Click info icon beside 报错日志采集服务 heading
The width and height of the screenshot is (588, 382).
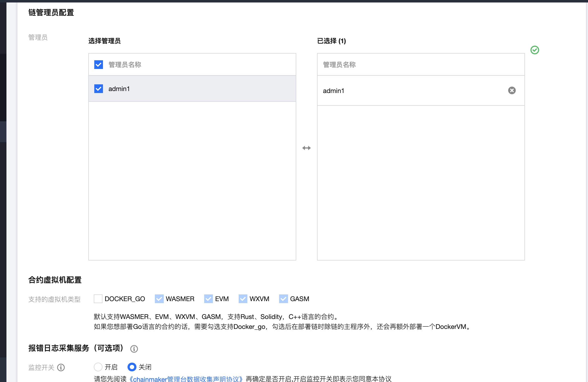(x=134, y=349)
